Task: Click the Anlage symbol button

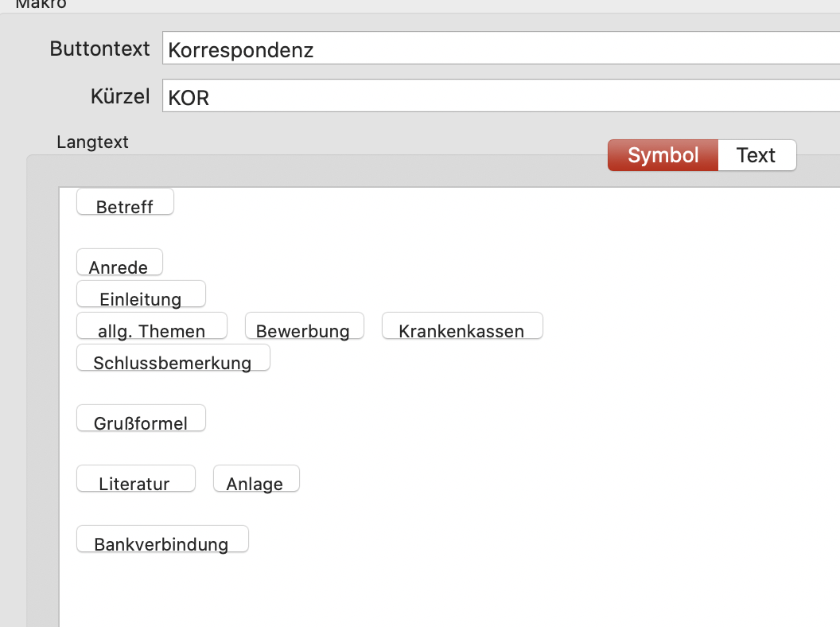Action: [x=256, y=479]
